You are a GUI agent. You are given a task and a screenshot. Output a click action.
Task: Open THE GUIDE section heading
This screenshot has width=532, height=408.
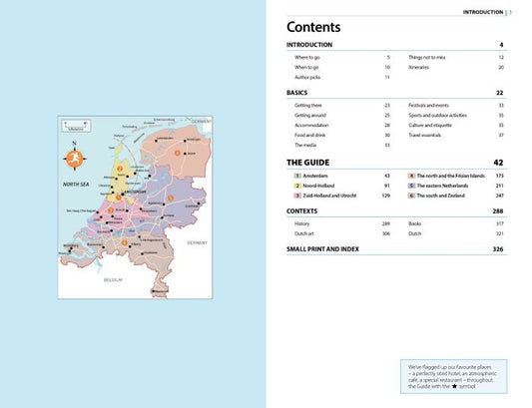click(307, 163)
